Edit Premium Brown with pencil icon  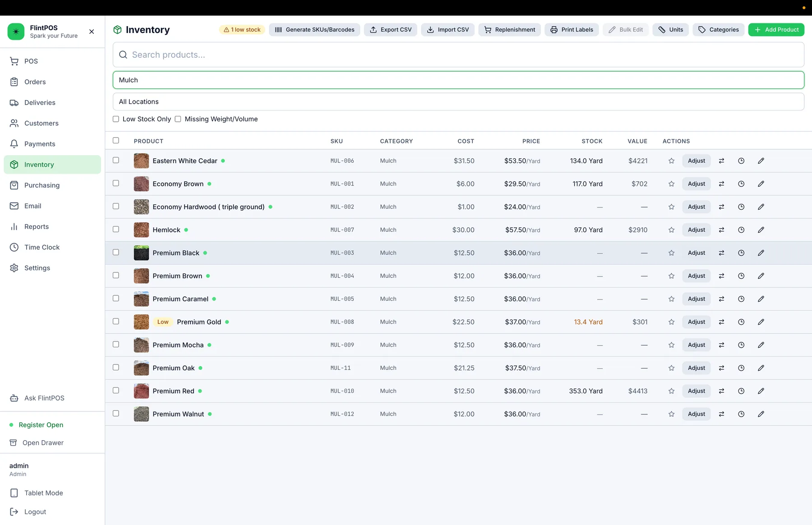tap(761, 276)
